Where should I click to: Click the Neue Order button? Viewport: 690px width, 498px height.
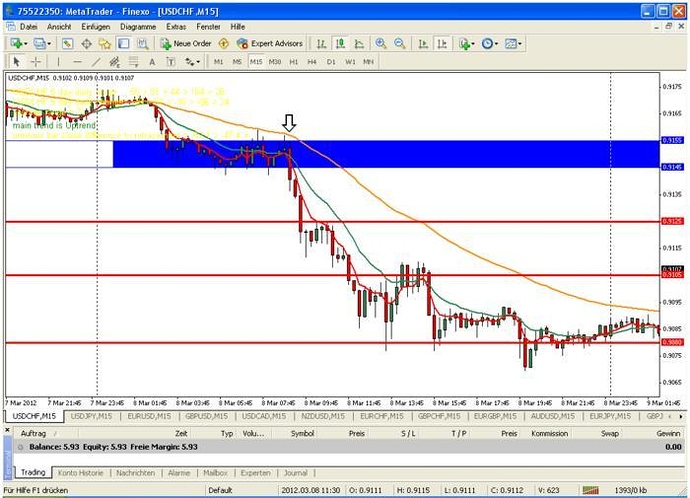coord(187,44)
